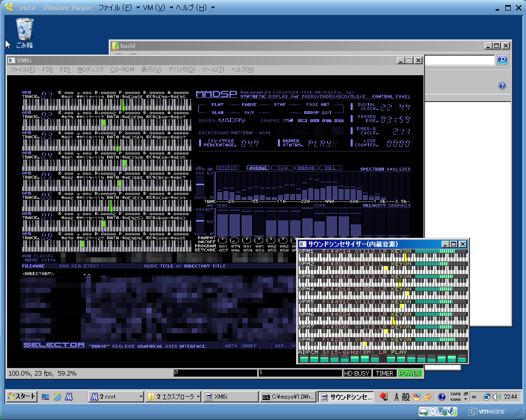Click the PANPOT knob above keycode 055
The height and width of the screenshot is (420, 526).
click(271, 240)
